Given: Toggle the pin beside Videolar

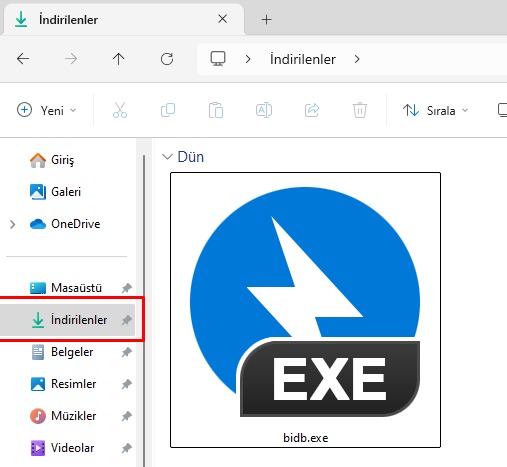Looking at the screenshot, I should (127, 448).
